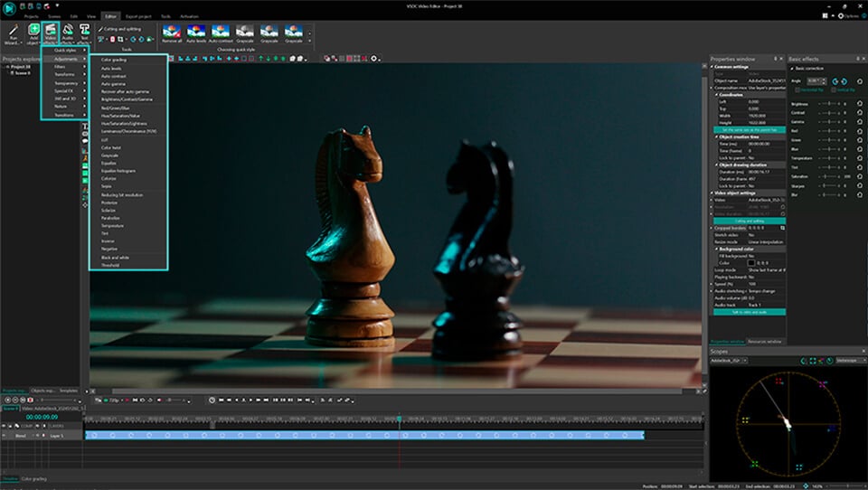Open the Tools ribbon tab
Image resolution: width=868 pixels, height=490 pixels.
coord(165,16)
